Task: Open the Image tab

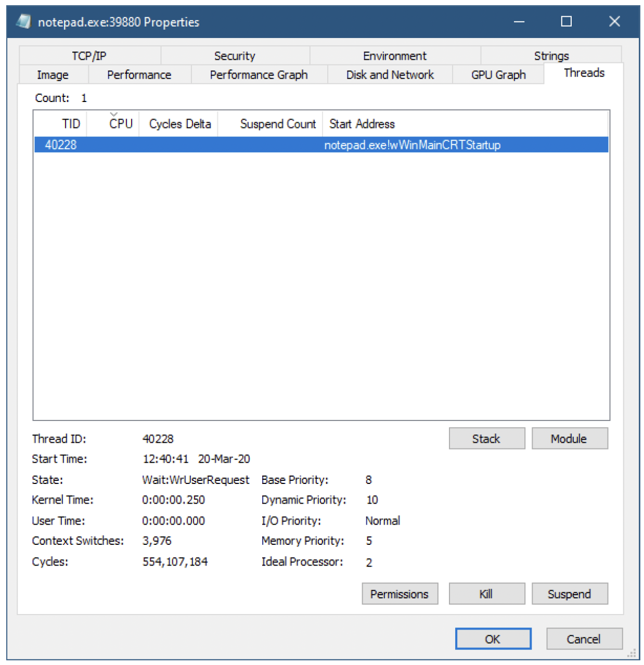Action: point(53,74)
